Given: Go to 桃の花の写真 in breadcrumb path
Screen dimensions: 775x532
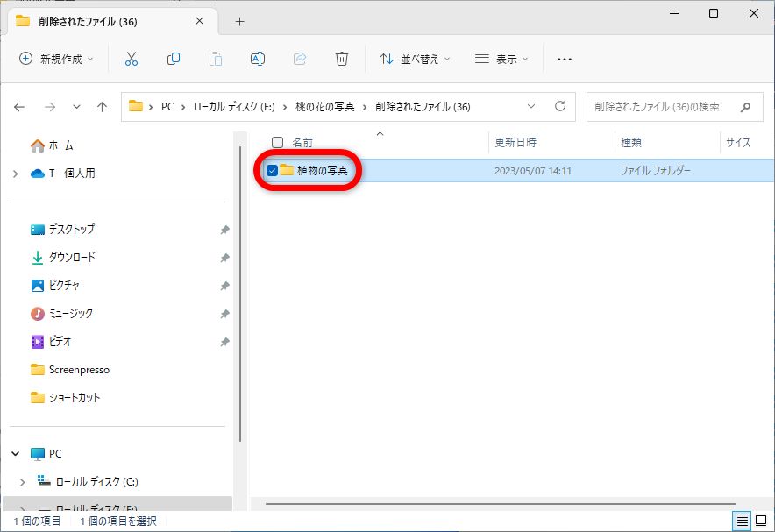Looking at the screenshot, I should (325, 107).
